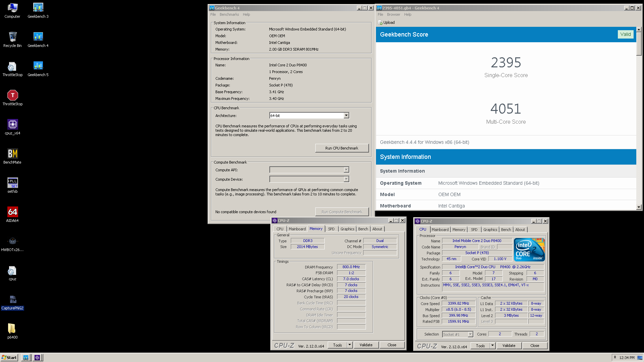Click the results window scrollbar thumb
Screen dimensions: 644x362
click(x=639, y=44)
